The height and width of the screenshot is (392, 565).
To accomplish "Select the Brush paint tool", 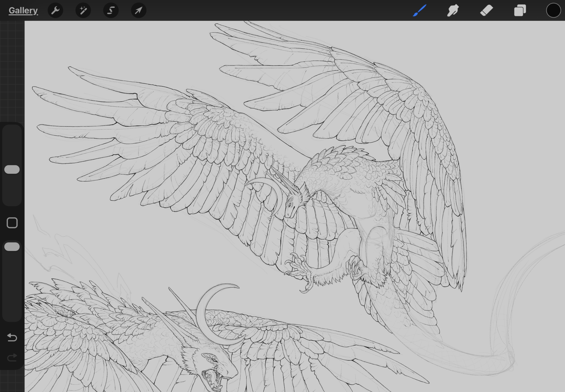I will click(420, 11).
